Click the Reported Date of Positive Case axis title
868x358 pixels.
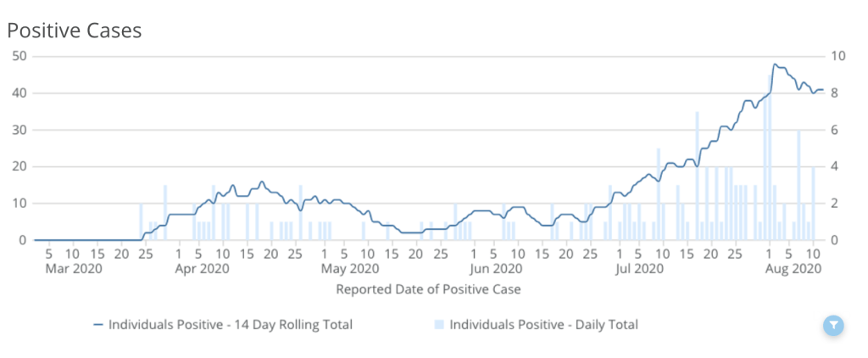click(x=428, y=289)
